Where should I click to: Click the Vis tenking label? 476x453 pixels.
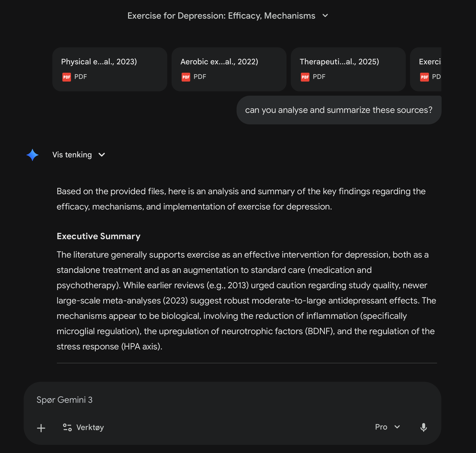point(72,155)
